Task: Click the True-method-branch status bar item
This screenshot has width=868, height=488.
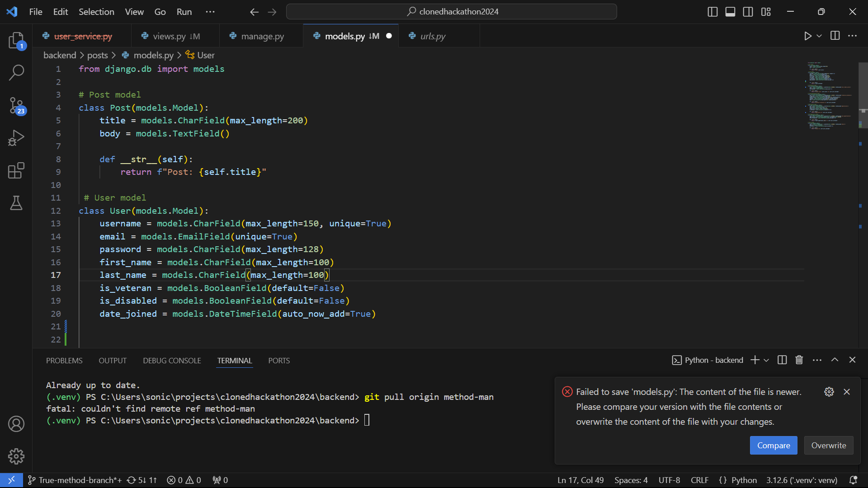Action: tap(75, 480)
